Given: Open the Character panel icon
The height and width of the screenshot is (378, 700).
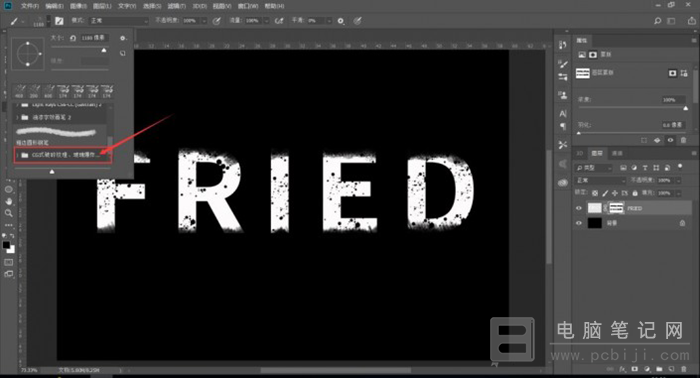Looking at the screenshot, I should 563,113.
